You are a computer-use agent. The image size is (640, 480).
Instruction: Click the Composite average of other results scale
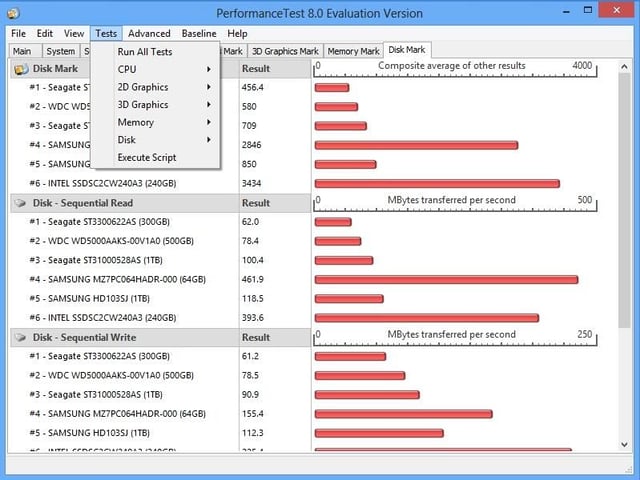[455, 69]
